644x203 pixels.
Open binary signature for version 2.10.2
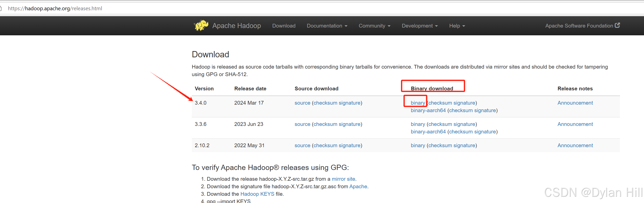click(464, 145)
